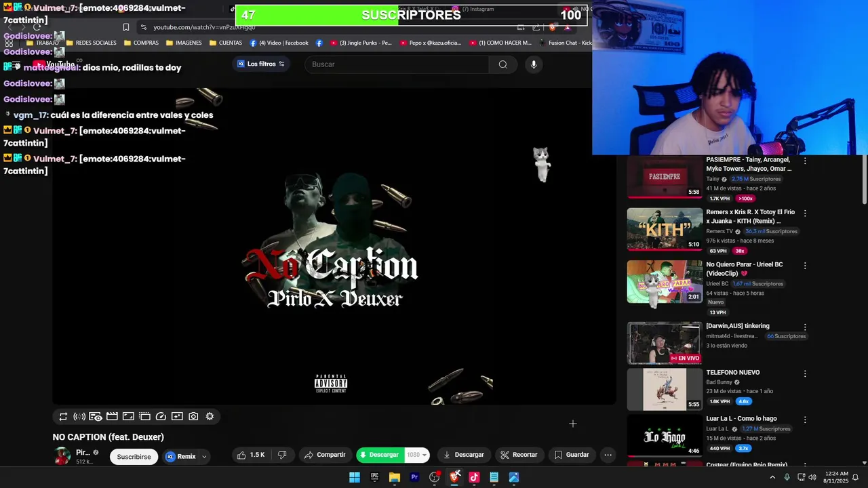Image resolution: width=868 pixels, height=488 pixels.
Task: Open the Windows notifications bell
Action: (x=855, y=477)
